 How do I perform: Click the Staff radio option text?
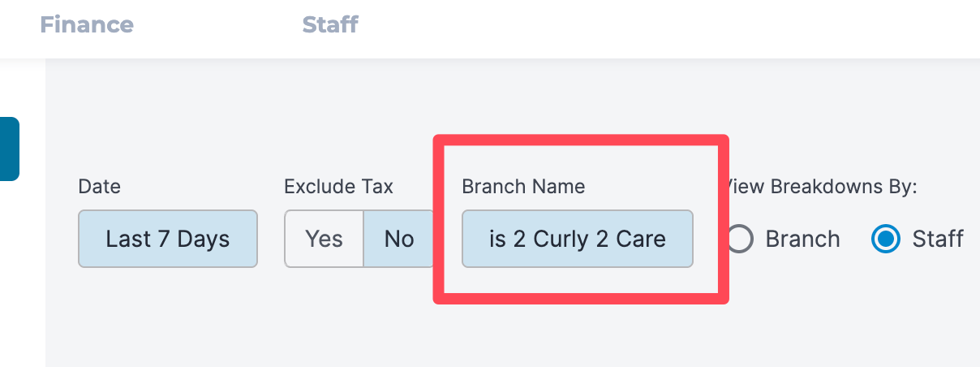pos(938,239)
